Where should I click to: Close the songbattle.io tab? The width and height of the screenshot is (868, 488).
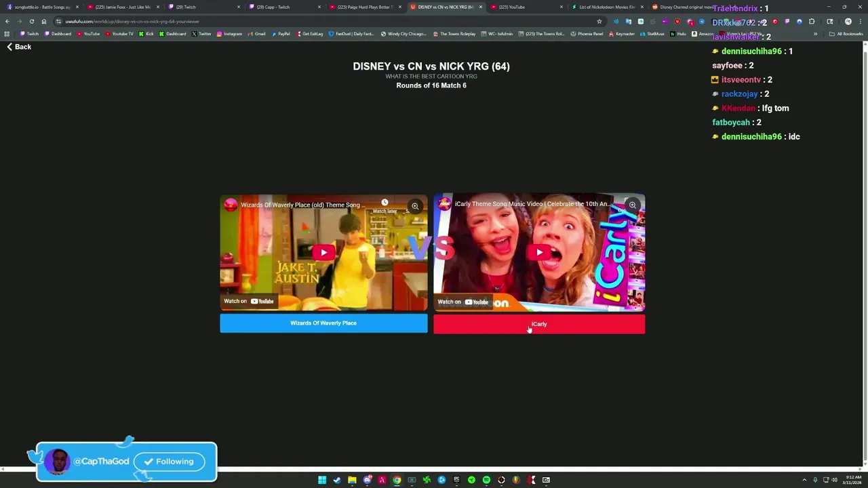pyautogui.click(x=77, y=7)
